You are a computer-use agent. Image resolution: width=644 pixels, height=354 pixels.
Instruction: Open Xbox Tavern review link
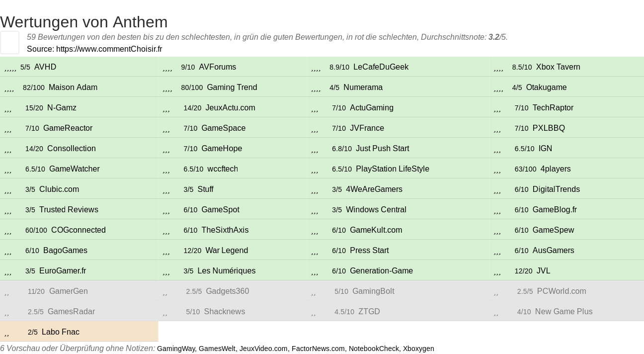point(558,67)
